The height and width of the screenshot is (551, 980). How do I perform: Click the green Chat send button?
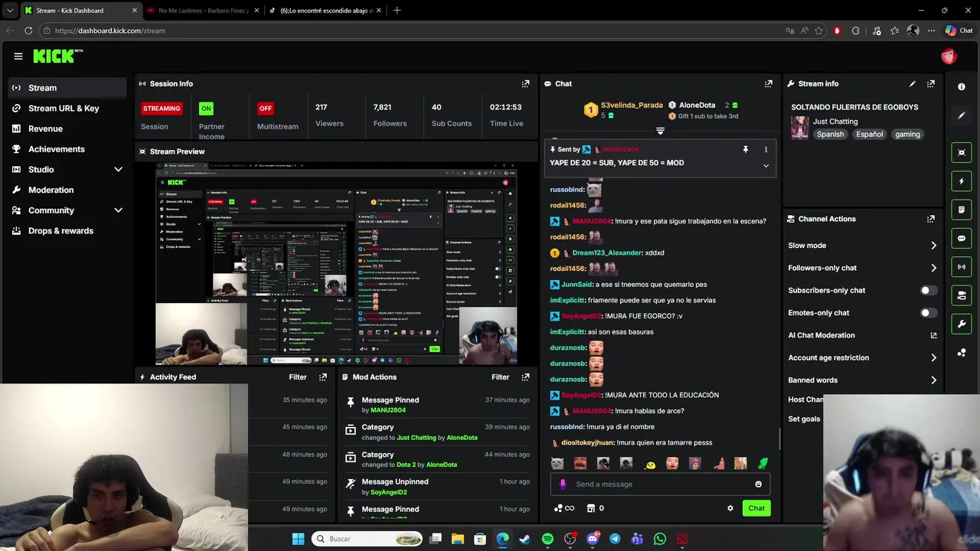pos(756,508)
